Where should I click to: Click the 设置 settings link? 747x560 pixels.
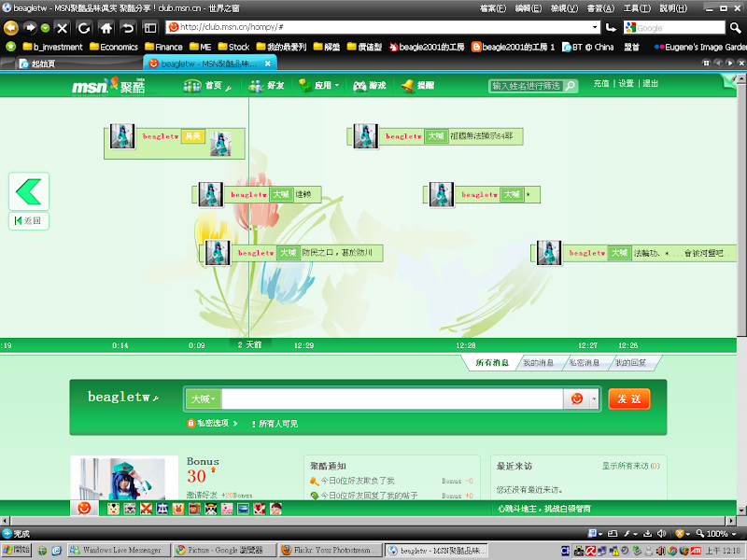tap(626, 83)
